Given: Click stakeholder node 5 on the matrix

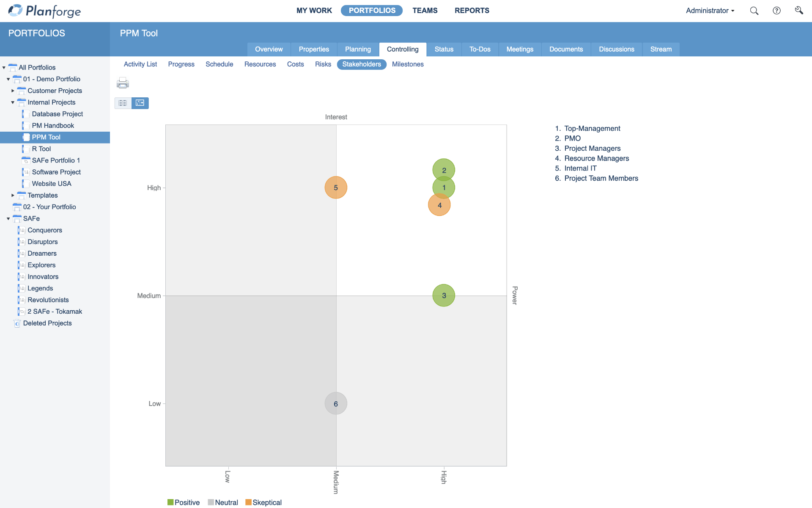Looking at the screenshot, I should point(335,187).
